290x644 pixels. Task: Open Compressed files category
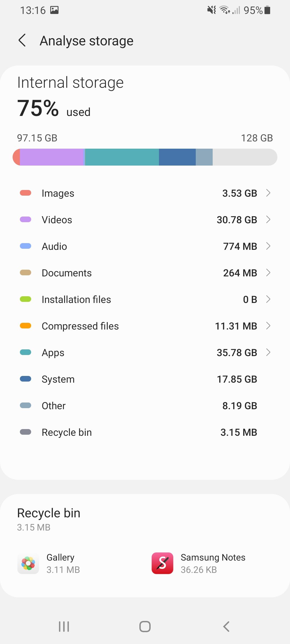click(145, 326)
